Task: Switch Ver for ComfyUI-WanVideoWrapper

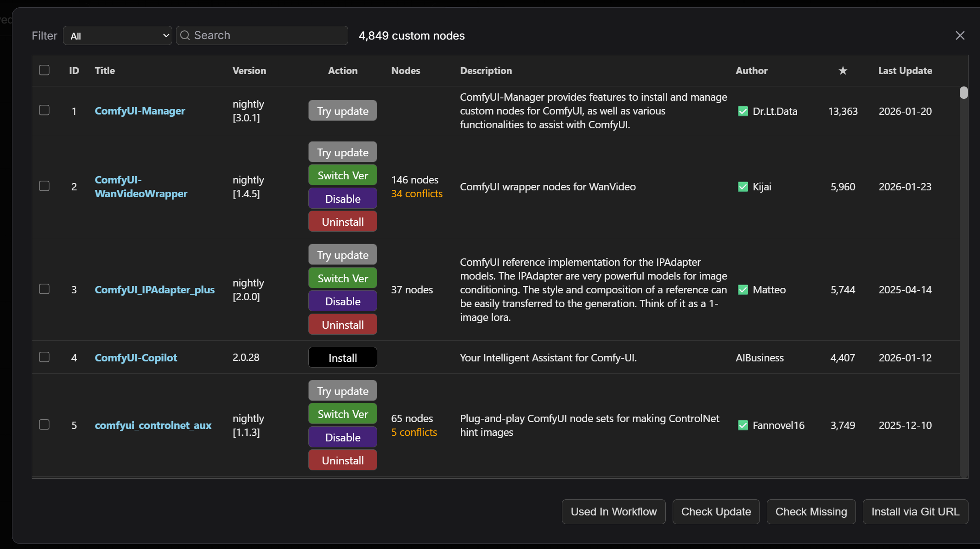Action: (342, 176)
